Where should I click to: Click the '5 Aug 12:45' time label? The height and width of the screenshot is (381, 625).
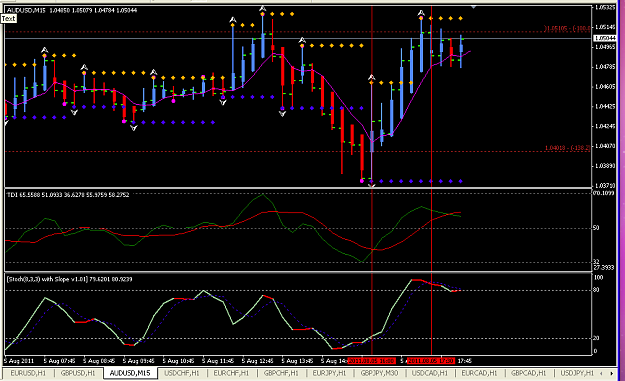pos(257,361)
